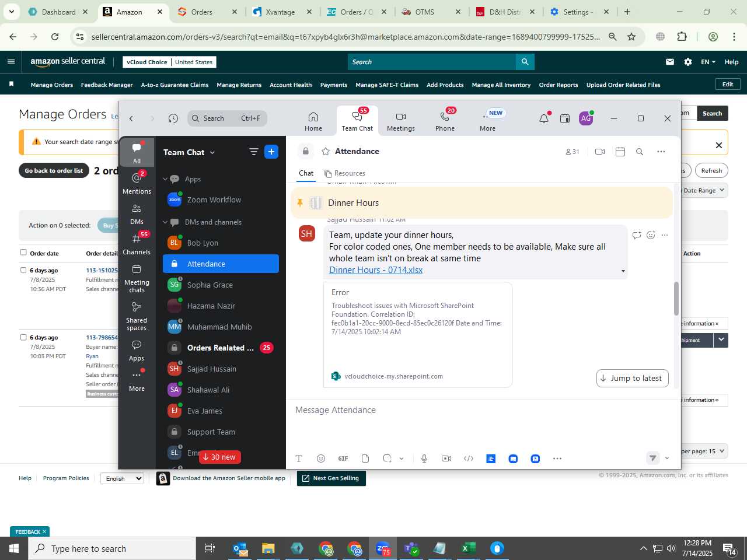747x560 pixels.
Task: Reply in thread to Sajjad's message
Action: (637, 235)
